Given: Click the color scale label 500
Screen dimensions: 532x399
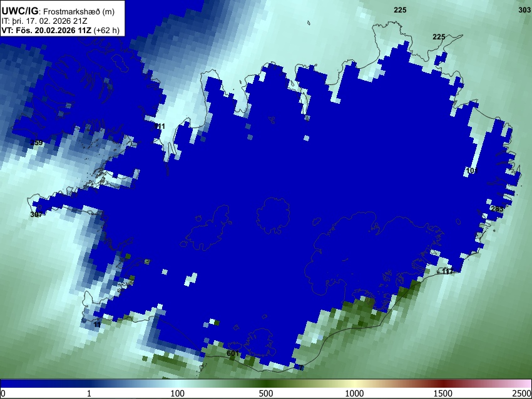Looking at the screenshot, I should (266, 393).
